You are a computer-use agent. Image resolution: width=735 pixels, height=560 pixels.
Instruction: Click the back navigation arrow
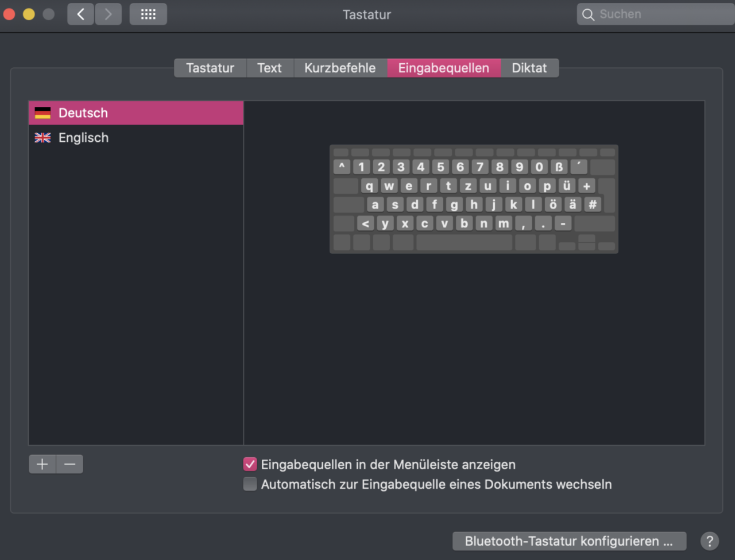(x=81, y=14)
